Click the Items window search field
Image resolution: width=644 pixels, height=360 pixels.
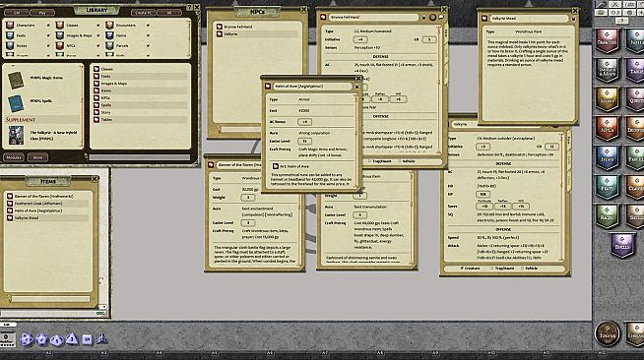[x=50, y=299]
